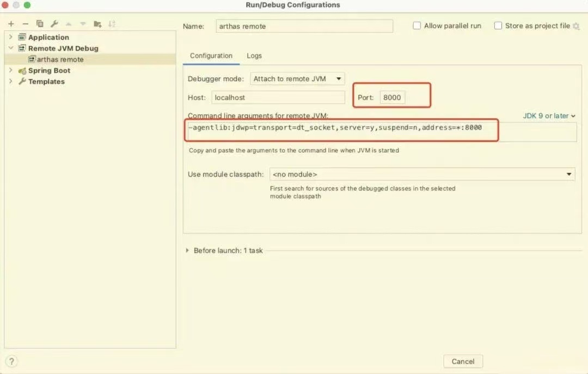
Task: Click the Application type icon in tree
Action: point(22,37)
